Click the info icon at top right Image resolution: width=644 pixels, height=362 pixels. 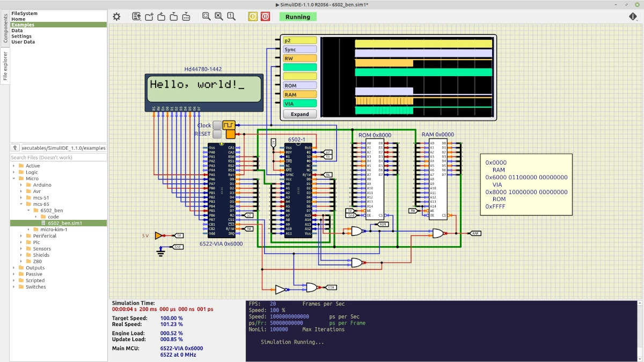(x=633, y=17)
